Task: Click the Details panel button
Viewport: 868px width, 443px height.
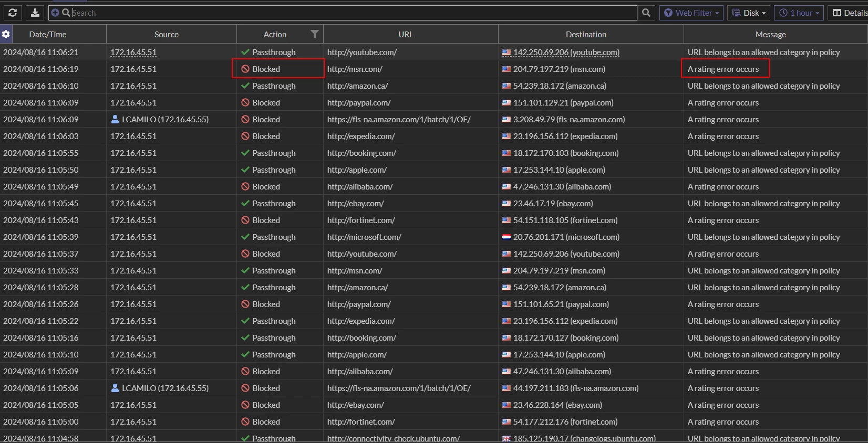Action: [x=848, y=13]
